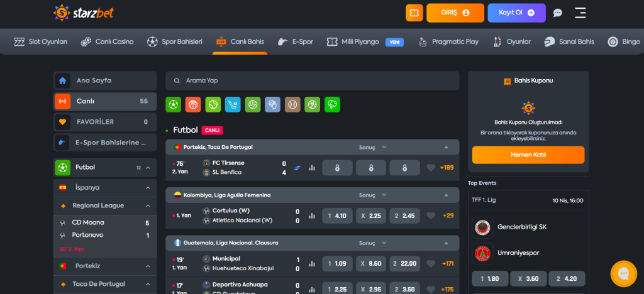Screen dimensions: 644x294
Task: Open +189 more markets for FC Tirsense
Action: (447, 168)
